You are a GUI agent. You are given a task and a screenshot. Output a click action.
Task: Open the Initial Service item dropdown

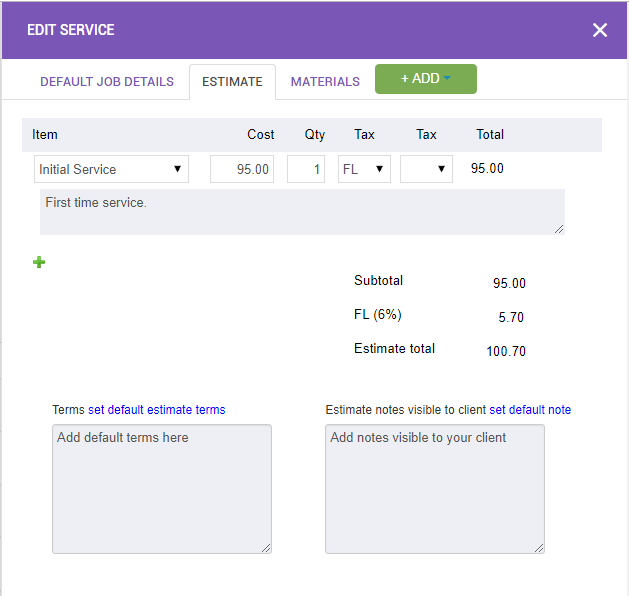(x=111, y=169)
